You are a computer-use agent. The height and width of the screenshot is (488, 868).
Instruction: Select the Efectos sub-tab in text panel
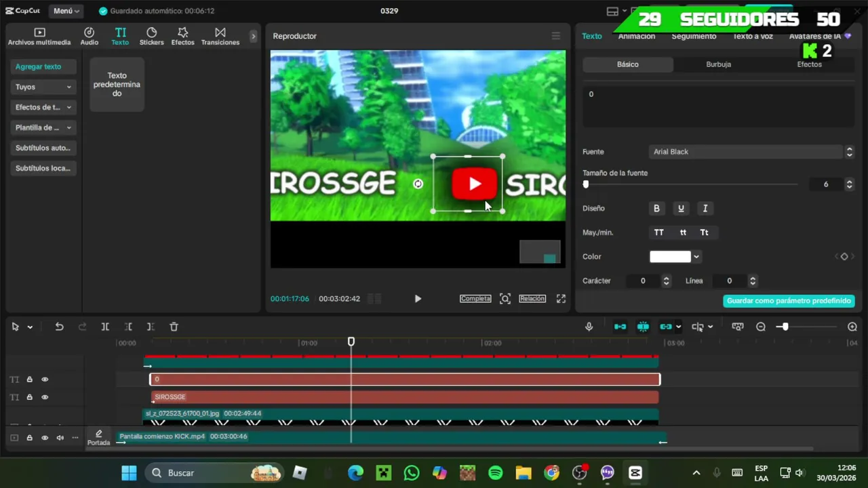click(x=809, y=64)
